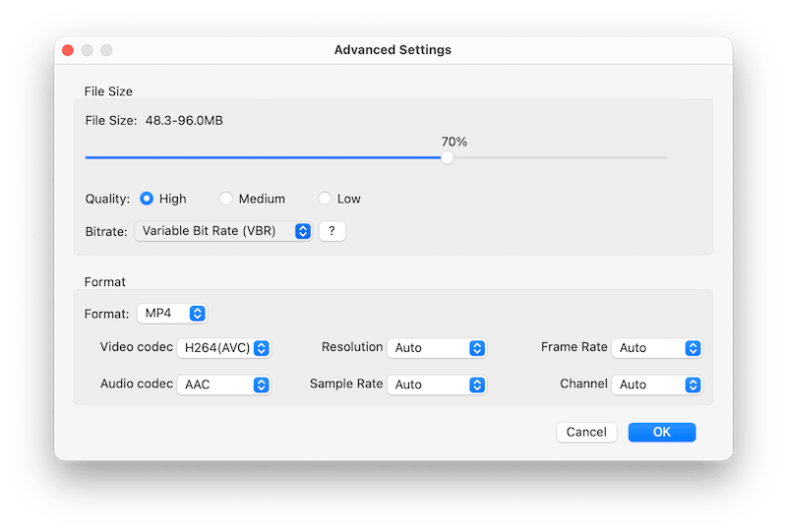Select Low quality radio button
The height and width of the screenshot is (532, 787).
325,199
